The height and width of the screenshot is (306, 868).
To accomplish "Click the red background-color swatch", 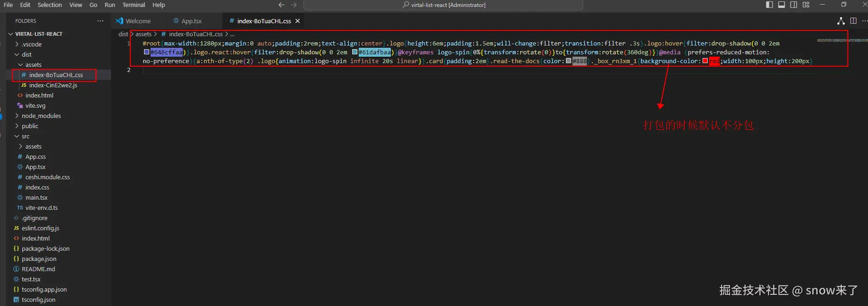I will point(705,61).
